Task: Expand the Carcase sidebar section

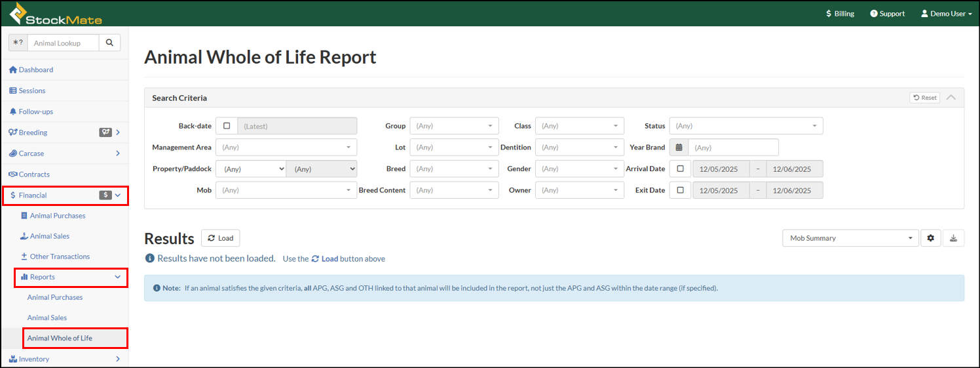Action: click(x=64, y=153)
